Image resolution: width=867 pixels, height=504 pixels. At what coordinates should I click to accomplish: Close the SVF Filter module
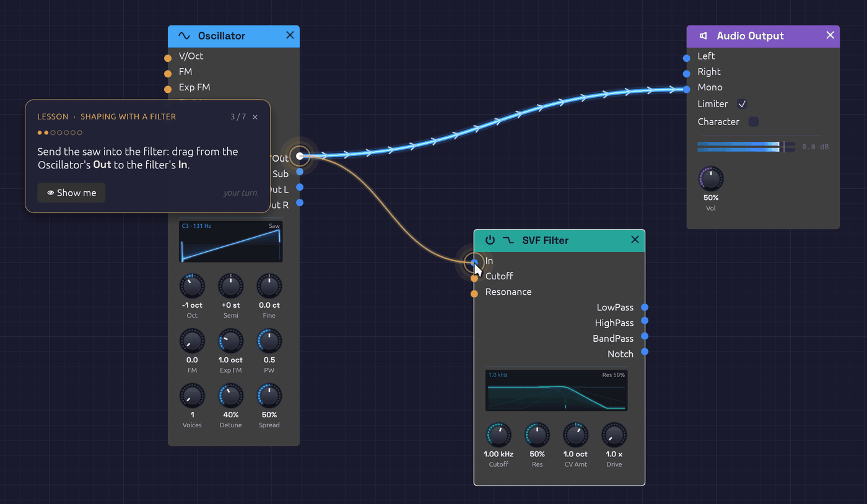635,240
